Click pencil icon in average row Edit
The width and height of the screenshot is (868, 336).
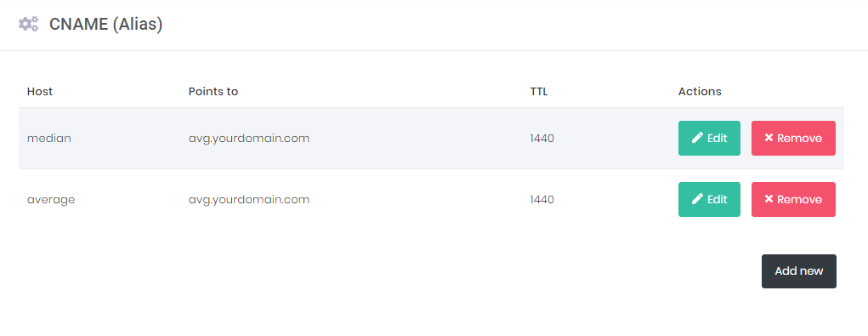click(x=697, y=199)
